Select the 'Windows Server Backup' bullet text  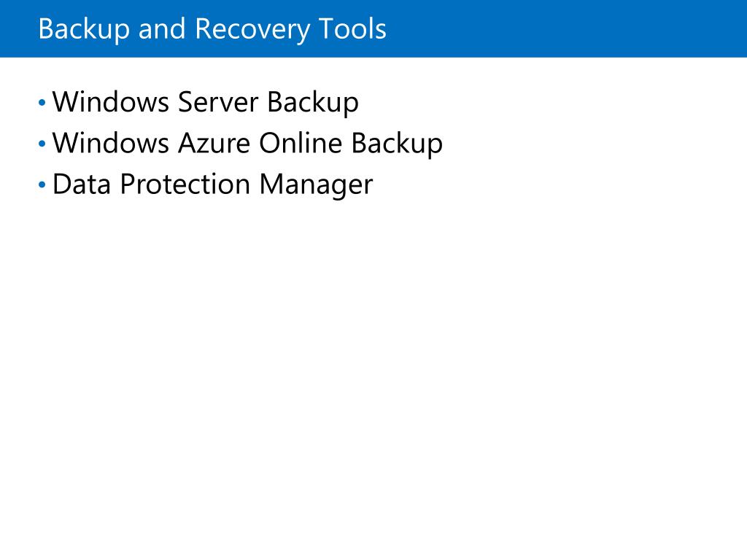tap(205, 102)
